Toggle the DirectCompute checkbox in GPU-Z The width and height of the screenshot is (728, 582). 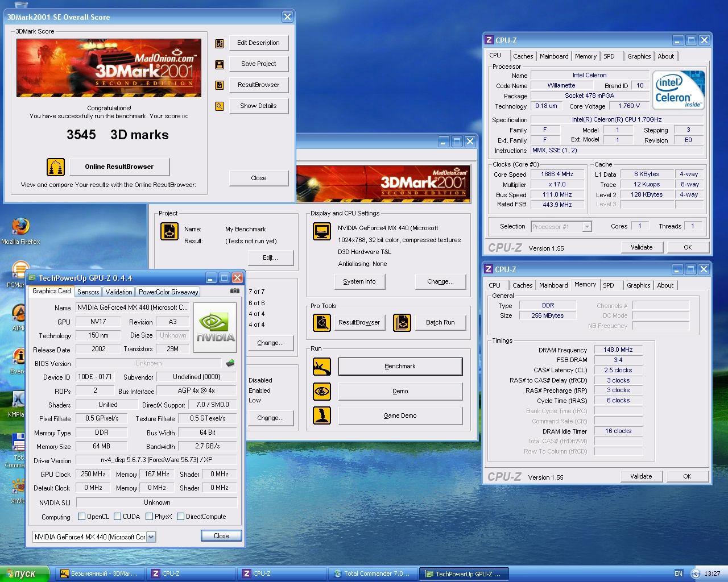(x=180, y=517)
